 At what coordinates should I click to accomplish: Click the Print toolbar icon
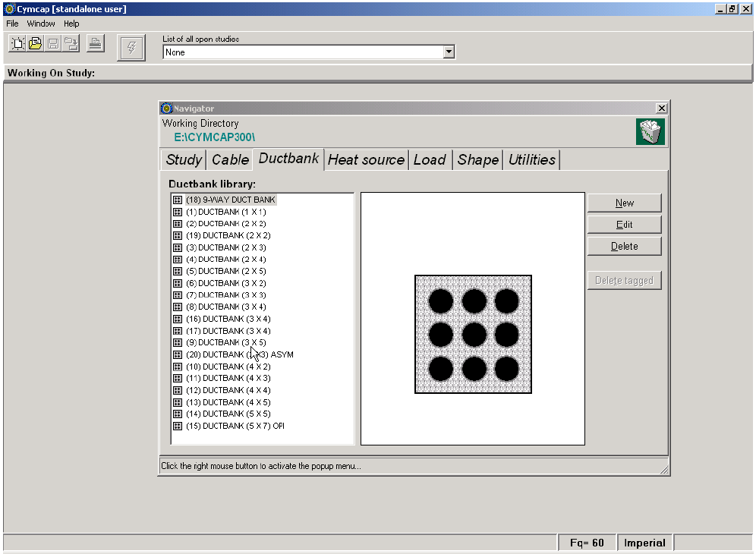[96, 44]
